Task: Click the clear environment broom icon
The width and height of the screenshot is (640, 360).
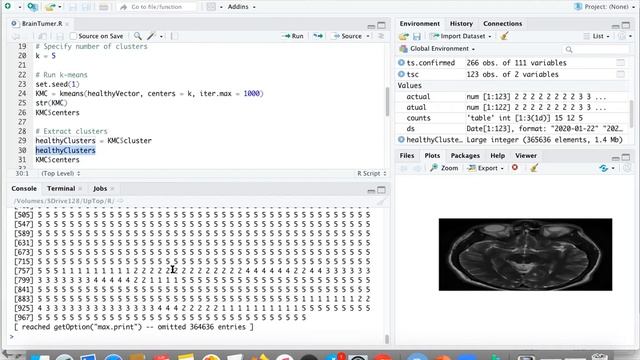Action: coord(504,36)
